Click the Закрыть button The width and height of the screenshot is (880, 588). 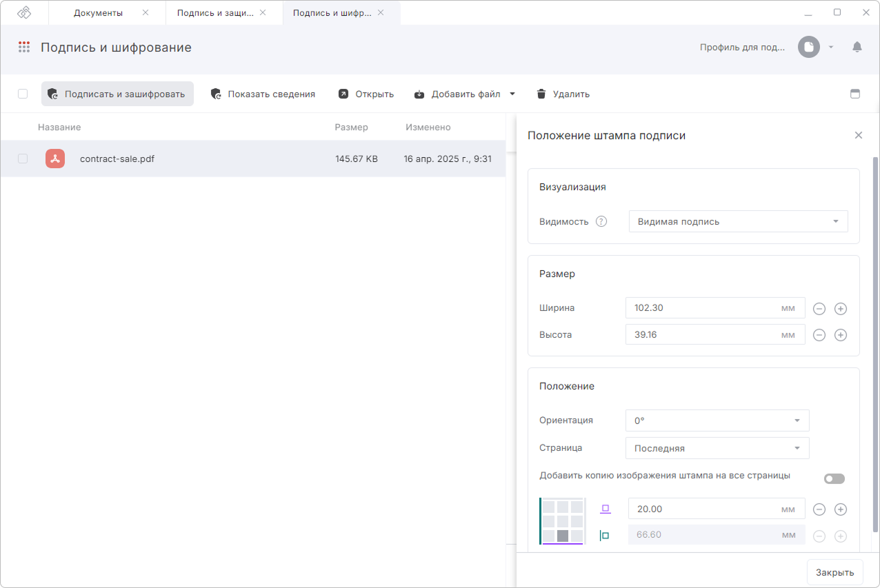point(835,572)
